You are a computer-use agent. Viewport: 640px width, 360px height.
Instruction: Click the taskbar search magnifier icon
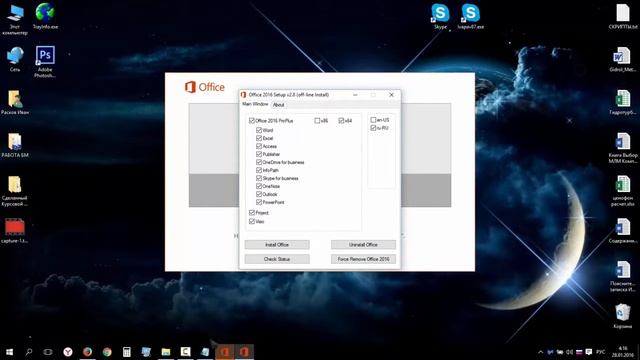coord(29,351)
